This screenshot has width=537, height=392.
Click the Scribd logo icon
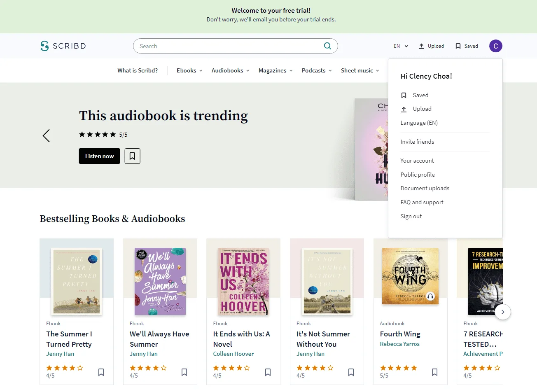pyautogui.click(x=44, y=46)
